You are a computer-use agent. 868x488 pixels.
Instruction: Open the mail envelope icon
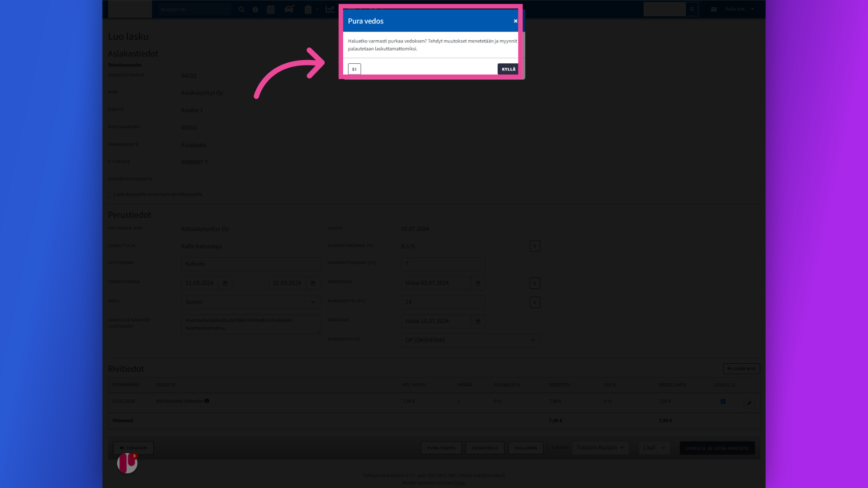tap(714, 9)
